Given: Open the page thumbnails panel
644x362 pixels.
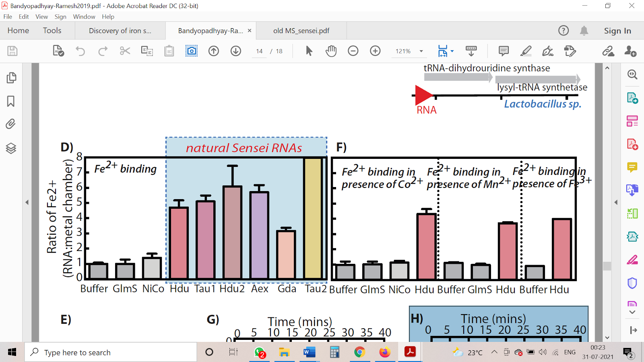Looking at the screenshot, I should pyautogui.click(x=11, y=78).
